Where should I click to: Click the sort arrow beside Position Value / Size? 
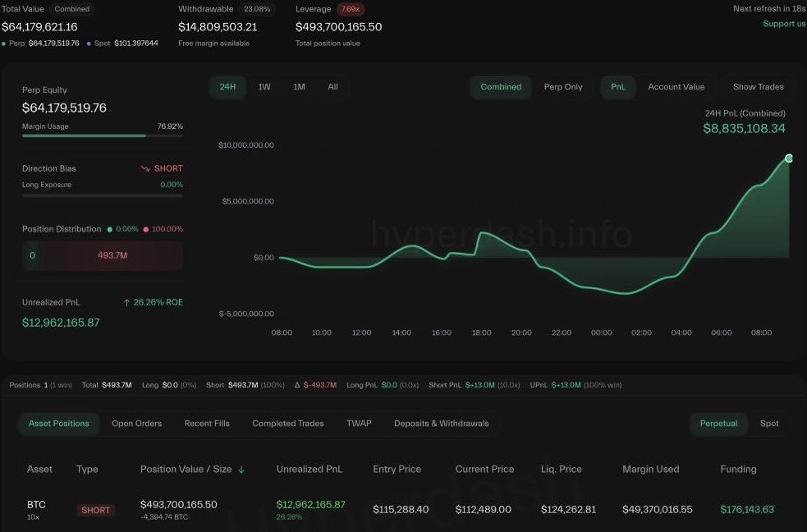click(x=241, y=470)
